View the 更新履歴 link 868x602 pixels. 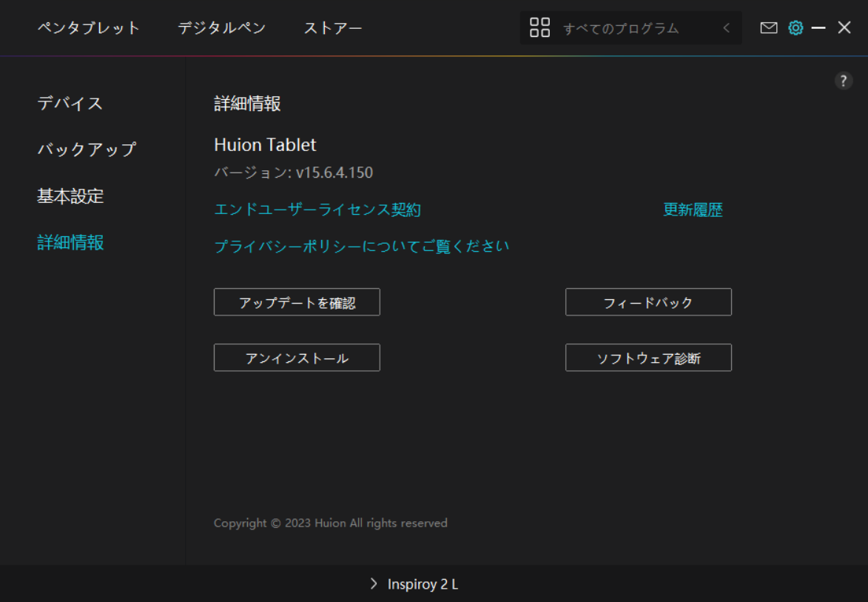[693, 210]
